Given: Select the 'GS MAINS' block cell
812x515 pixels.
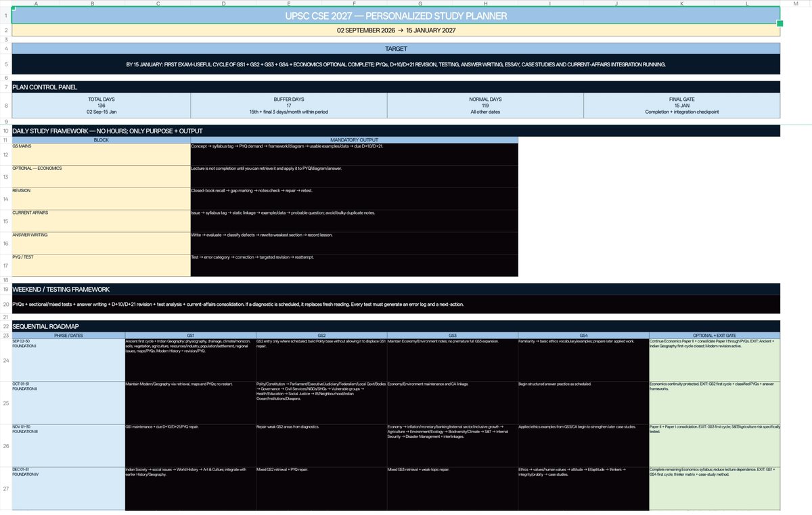Looking at the screenshot, I should click(101, 154).
